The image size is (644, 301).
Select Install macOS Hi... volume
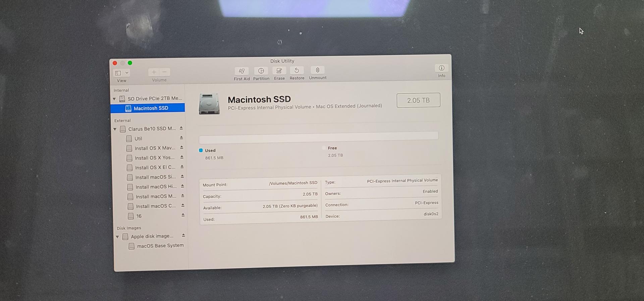coord(152,187)
